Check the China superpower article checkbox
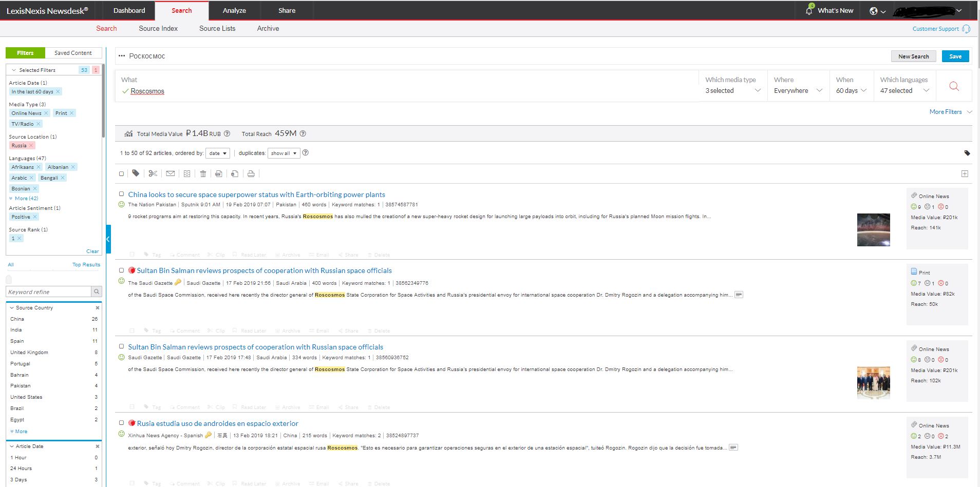Image resolution: width=980 pixels, height=487 pixels. [122, 194]
